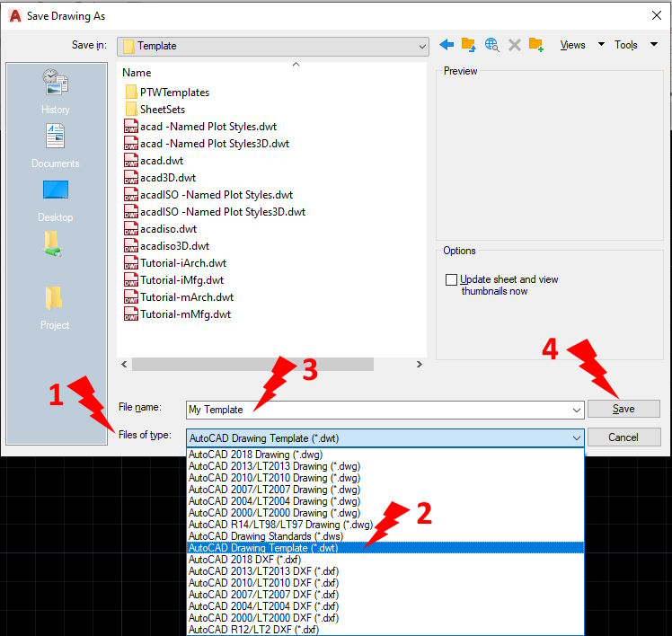This screenshot has width=672, height=636.
Task: Expand the Views menu arrow
Action: pos(601,44)
